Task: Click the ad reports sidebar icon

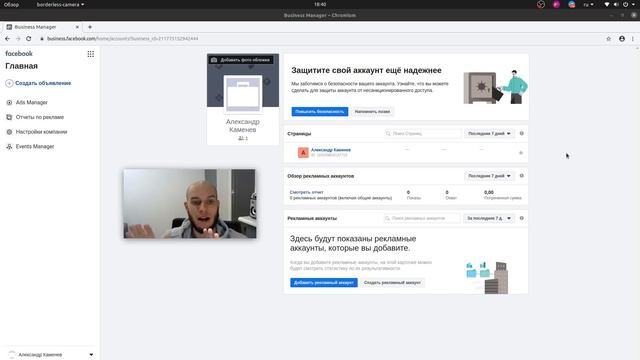Action: [9, 117]
